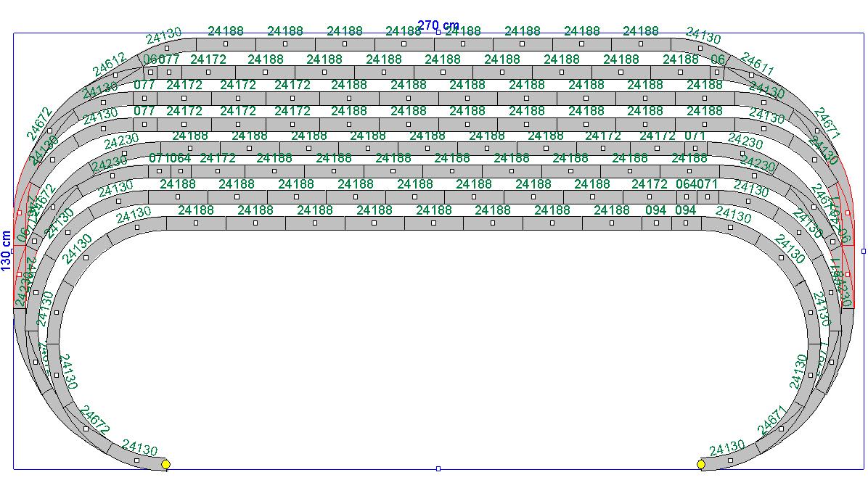868x488 pixels.
Task: Click the yellow endpoint at the left track end
Action: 165,464
